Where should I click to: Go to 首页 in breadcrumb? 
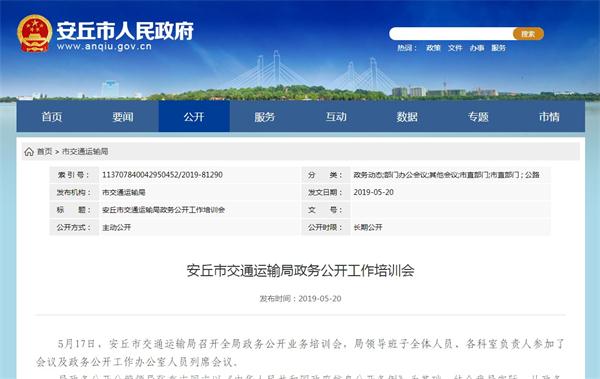pyautogui.click(x=44, y=152)
